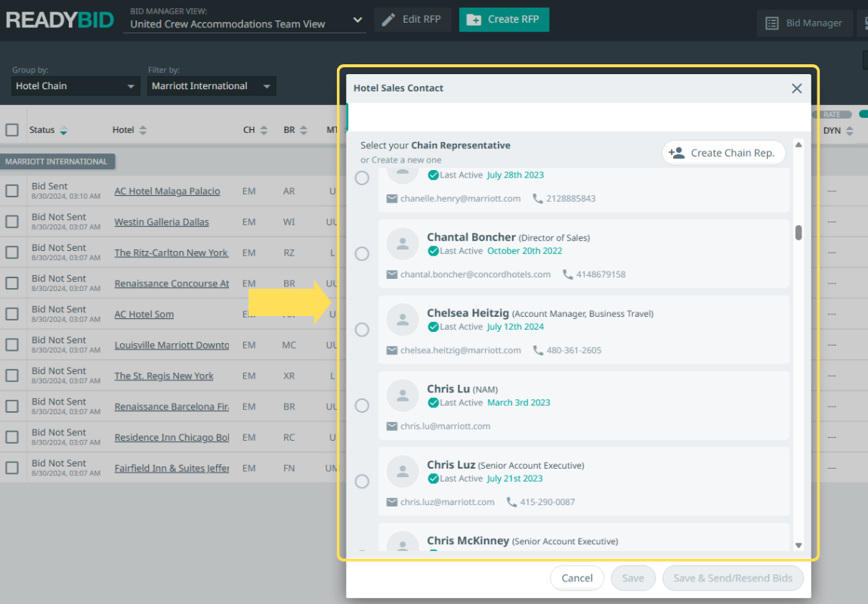The width and height of the screenshot is (868, 604).
Task: Open the Filter by Marriott International dropdown
Action: (x=212, y=86)
